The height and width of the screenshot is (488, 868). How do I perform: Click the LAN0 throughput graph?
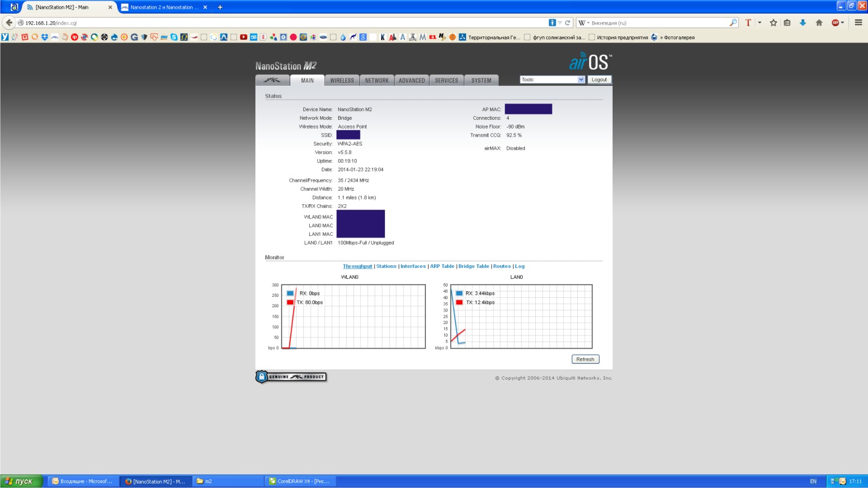521,316
